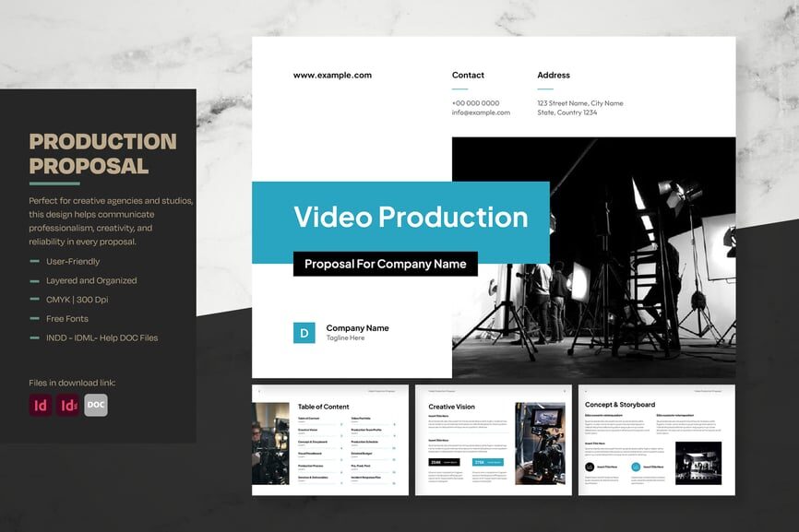
Task: Click the Contact heading on the cover
Action: (468, 76)
